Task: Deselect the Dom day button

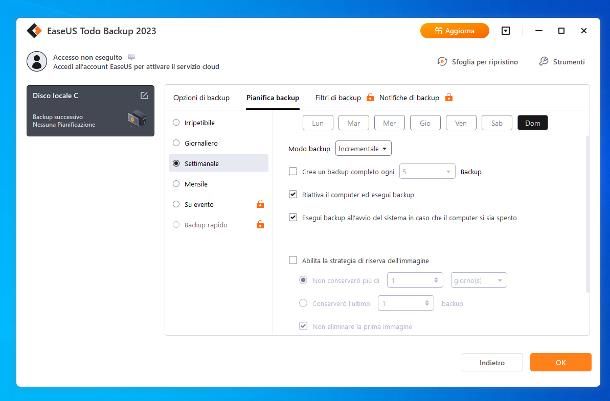Action: click(533, 123)
